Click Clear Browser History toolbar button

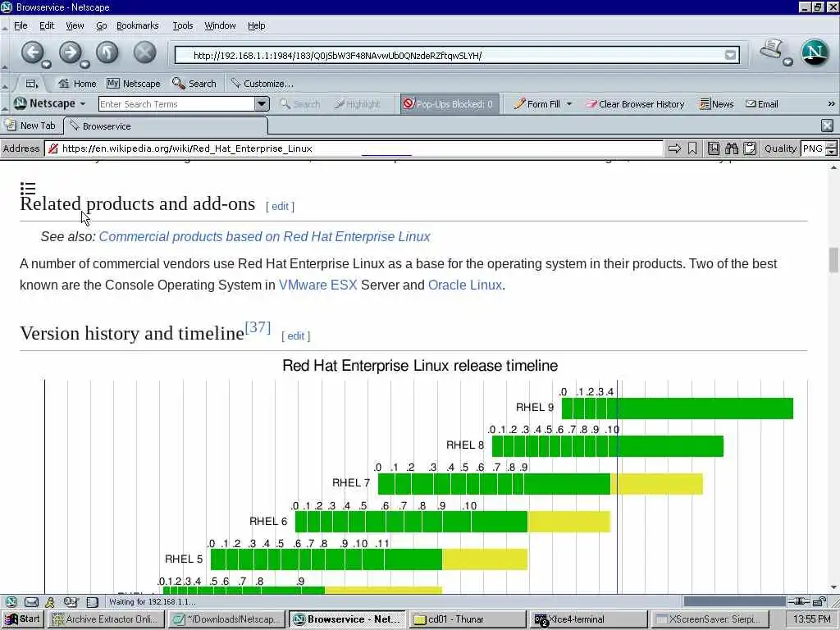(635, 104)
